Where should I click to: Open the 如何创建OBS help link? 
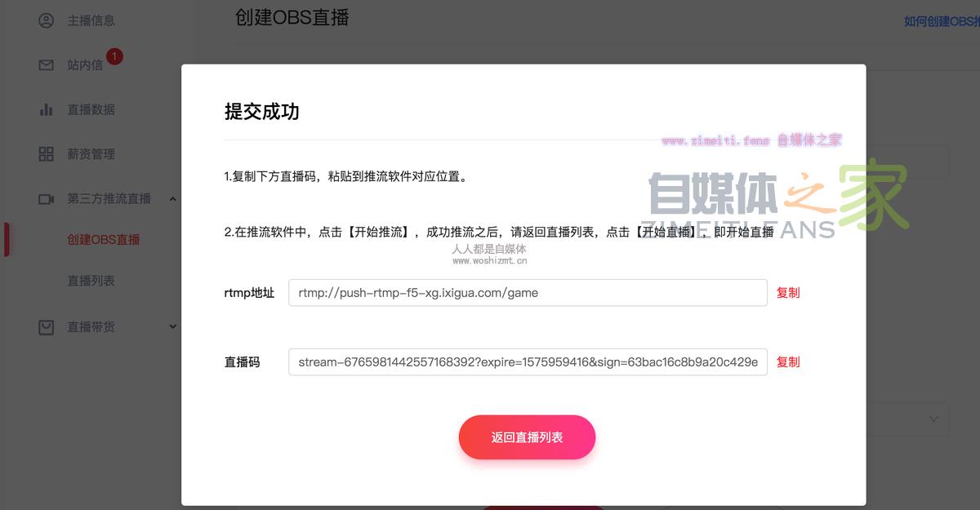coord(942,21)
